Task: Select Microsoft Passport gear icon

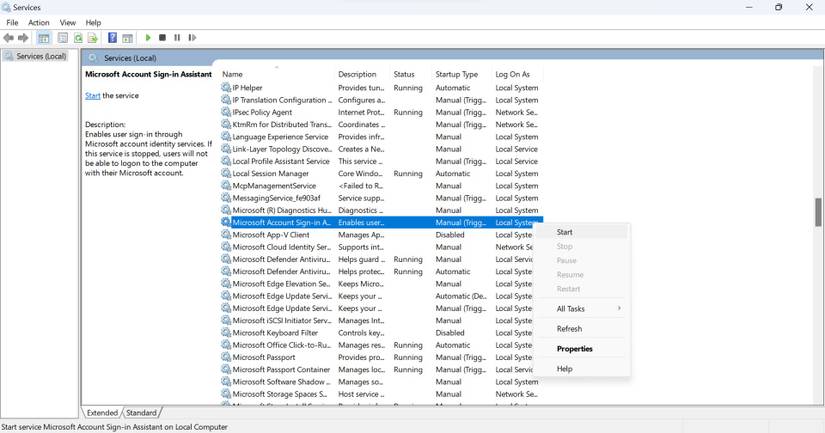Action: click(226, 357)
